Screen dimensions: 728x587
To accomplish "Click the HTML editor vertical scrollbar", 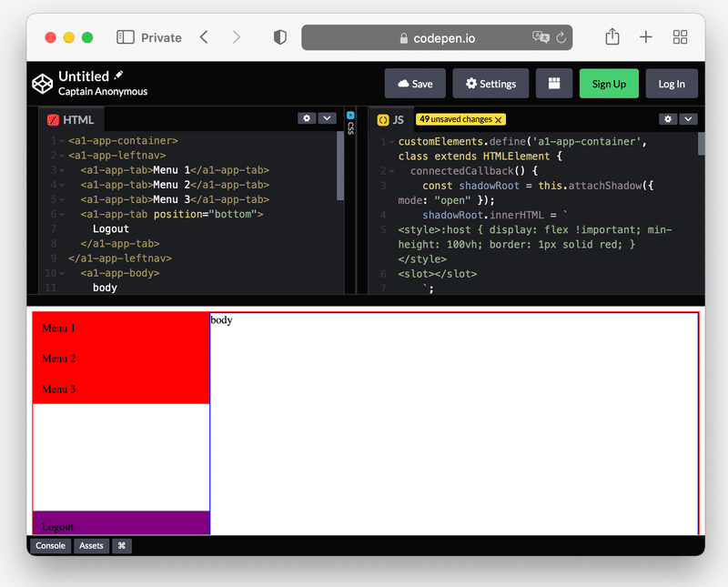I will (x=340, y=166).
